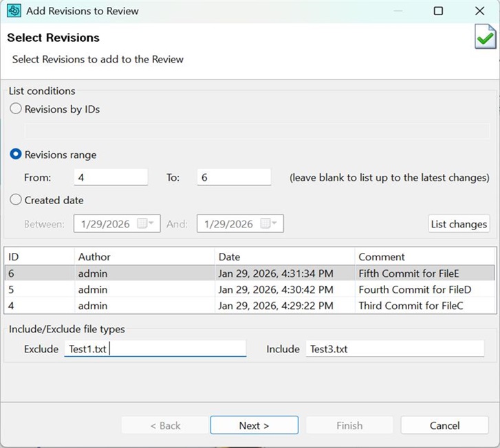Image resolution: width=500 pixels, height=448 pixels.
Task: Click the Cancel button
Action: [444, 425]
